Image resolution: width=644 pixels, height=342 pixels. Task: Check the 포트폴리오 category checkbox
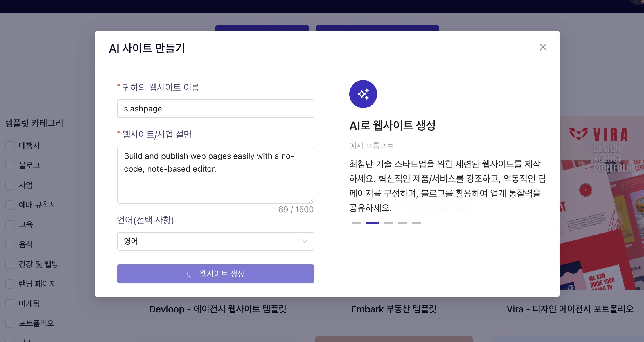click(10, 323)
